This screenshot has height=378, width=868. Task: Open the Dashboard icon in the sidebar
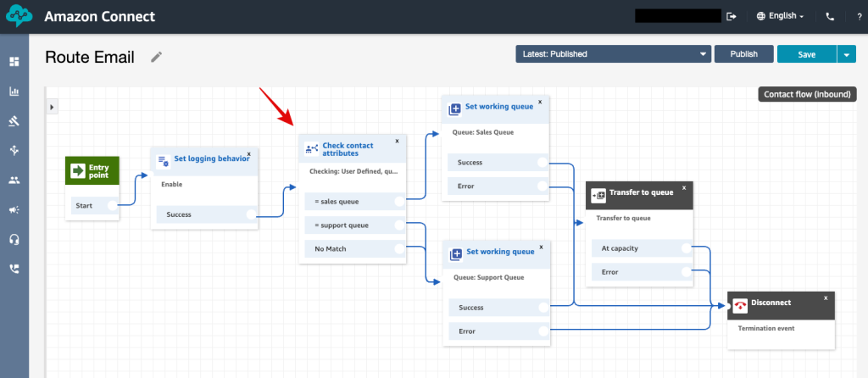pyautogui.click(x=14, y=61)
